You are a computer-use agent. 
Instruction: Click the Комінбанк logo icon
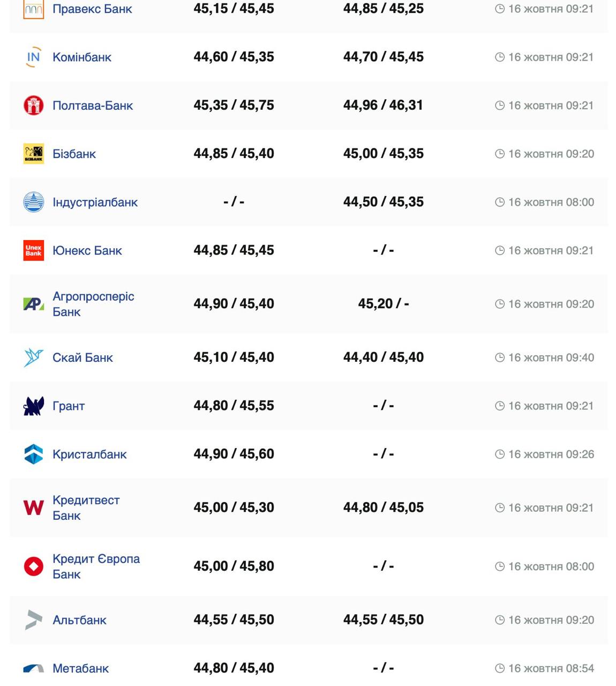coord(33,57)
